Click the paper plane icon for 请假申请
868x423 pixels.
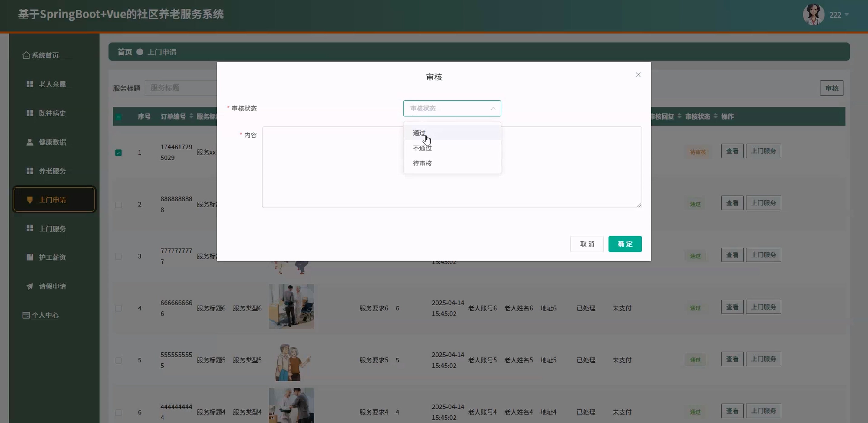point(30,286)
